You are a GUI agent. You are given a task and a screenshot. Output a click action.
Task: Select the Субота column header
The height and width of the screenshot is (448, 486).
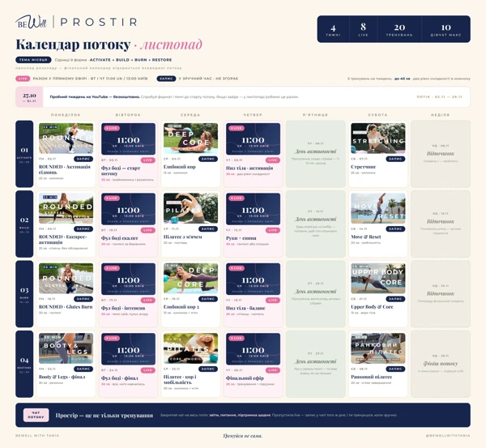pyautogui.click(x=377, y=115)
